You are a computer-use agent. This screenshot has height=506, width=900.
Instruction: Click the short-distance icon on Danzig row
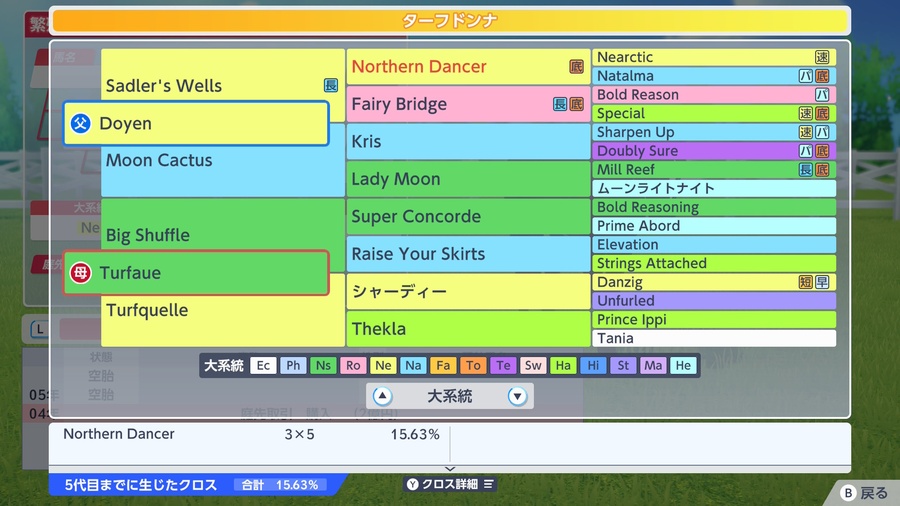pyautogui.click(x=806, y=282)
